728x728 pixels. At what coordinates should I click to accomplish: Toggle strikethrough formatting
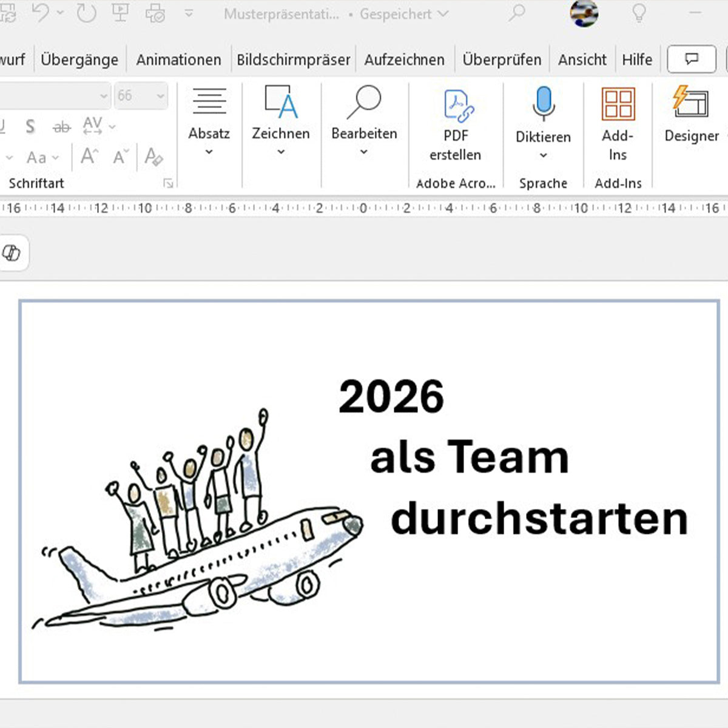point(61,126)
